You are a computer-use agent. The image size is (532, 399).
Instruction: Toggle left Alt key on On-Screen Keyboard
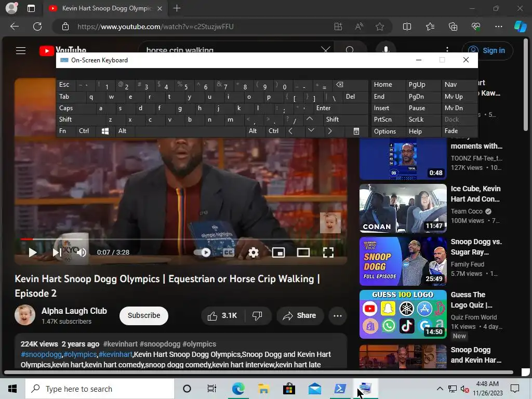coord(125,131)
